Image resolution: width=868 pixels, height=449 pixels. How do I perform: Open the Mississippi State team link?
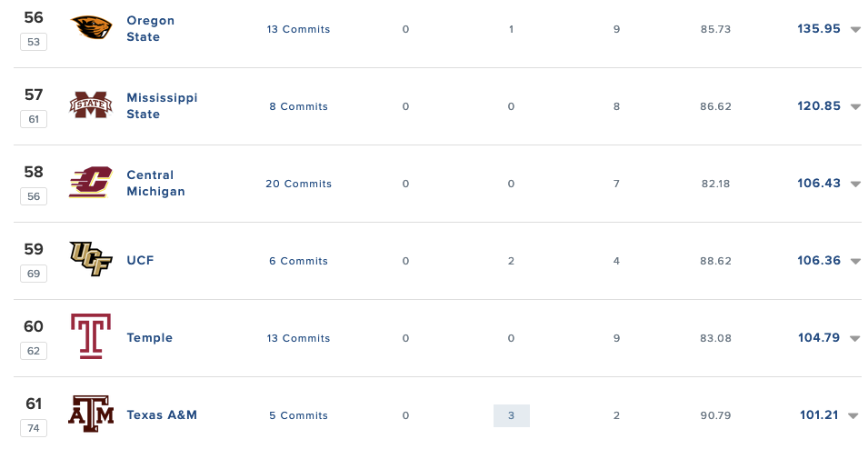(x=162, y=106)
